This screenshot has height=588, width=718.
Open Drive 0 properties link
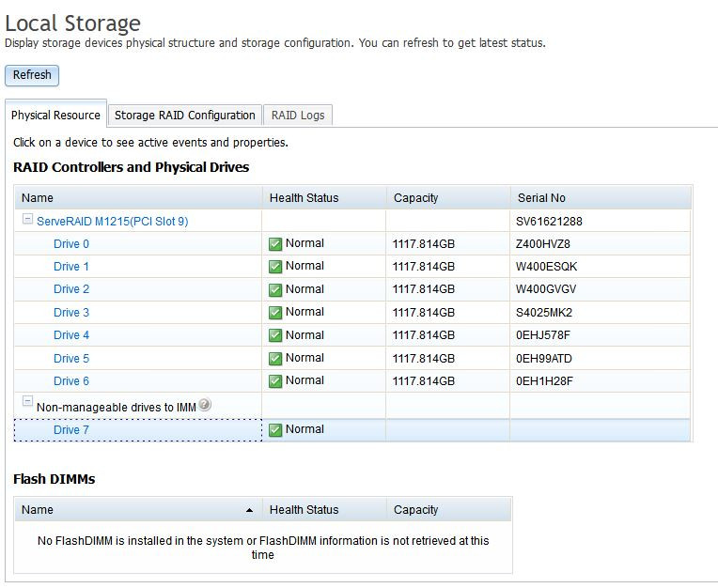tap(71, 244)
